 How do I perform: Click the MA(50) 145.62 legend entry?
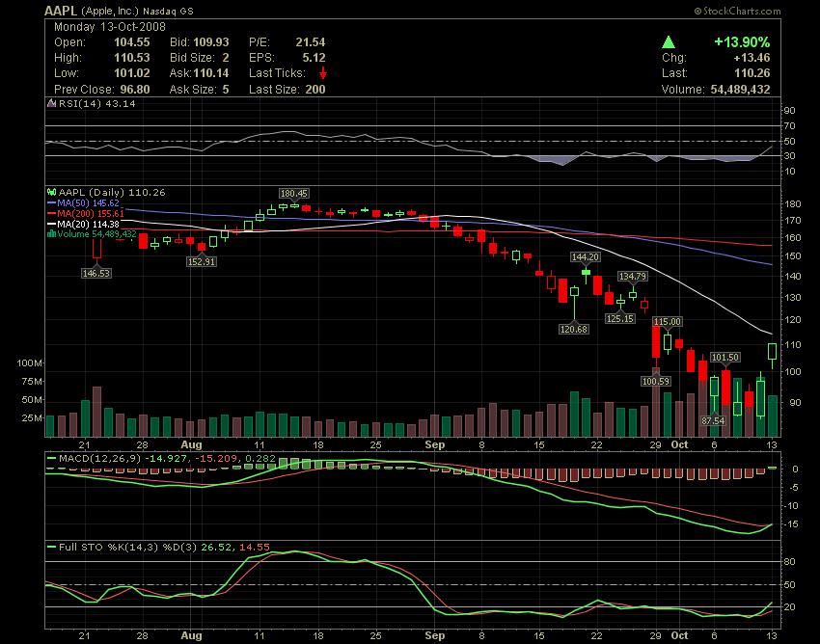83,202
